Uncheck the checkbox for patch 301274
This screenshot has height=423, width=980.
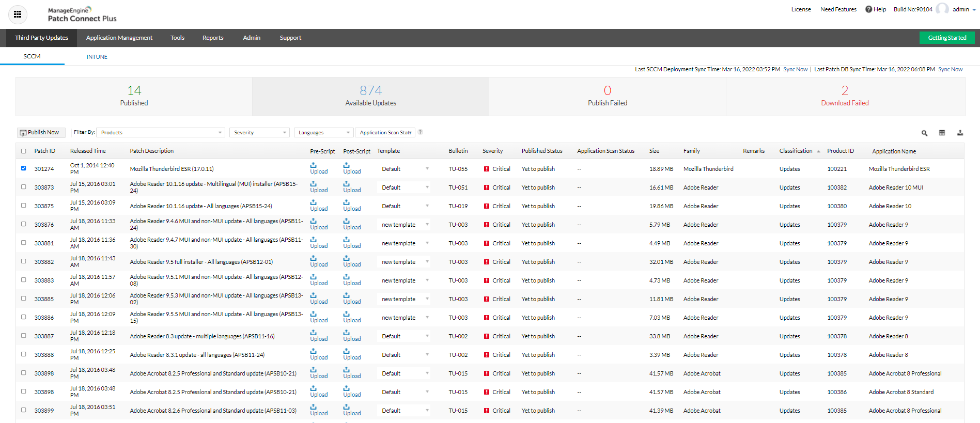(24, 168)
